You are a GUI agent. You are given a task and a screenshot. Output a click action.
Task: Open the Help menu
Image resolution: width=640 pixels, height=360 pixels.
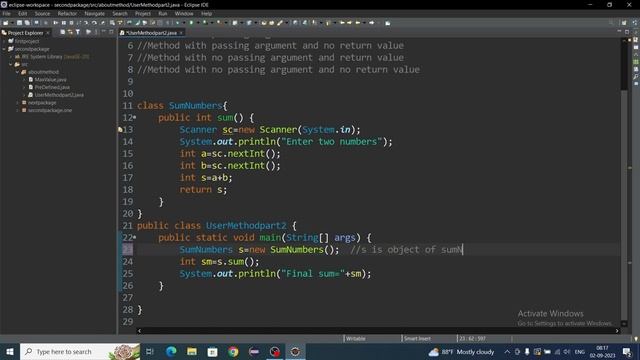(x=207, y=13)
